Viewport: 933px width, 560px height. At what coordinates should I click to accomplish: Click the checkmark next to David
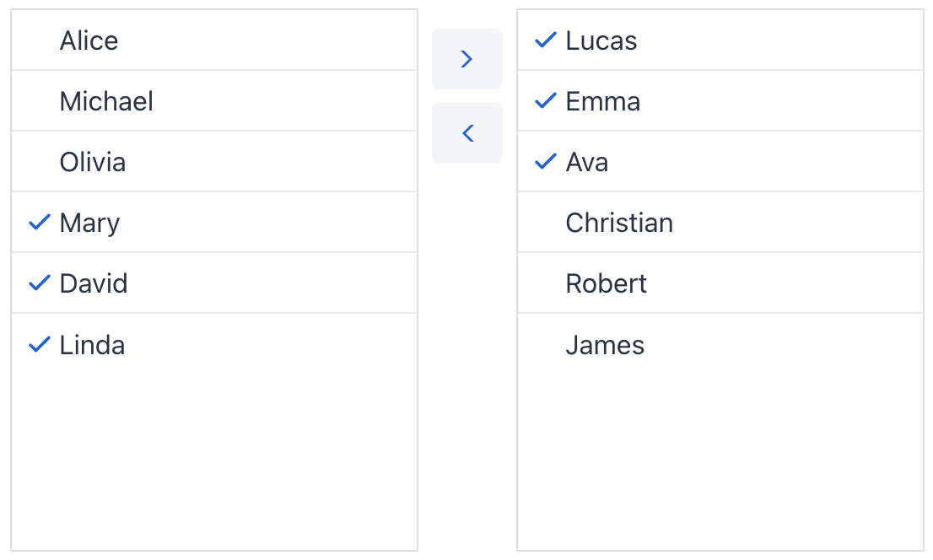pos(39,283)
